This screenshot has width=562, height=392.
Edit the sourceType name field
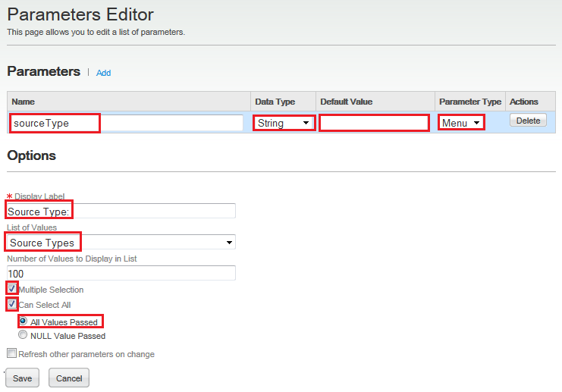pos(127,123)
